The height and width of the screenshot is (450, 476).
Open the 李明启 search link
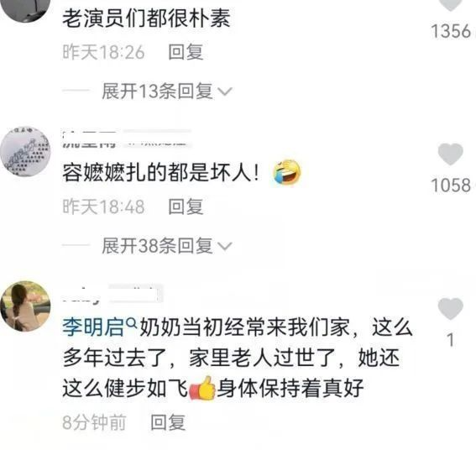93,327
